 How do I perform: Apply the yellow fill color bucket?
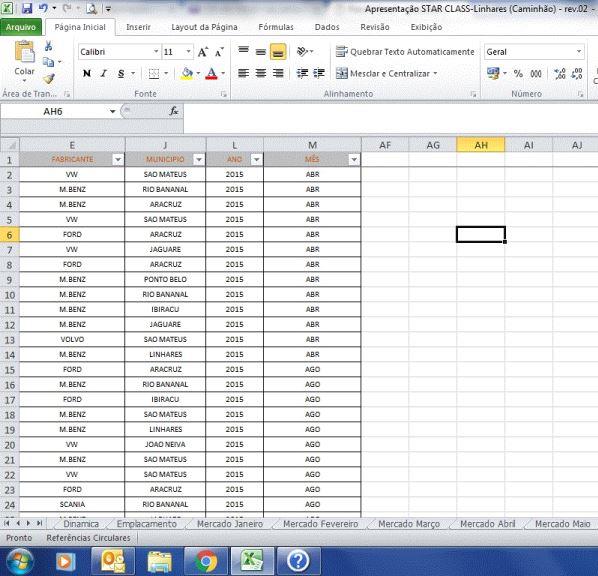[187, 73]
